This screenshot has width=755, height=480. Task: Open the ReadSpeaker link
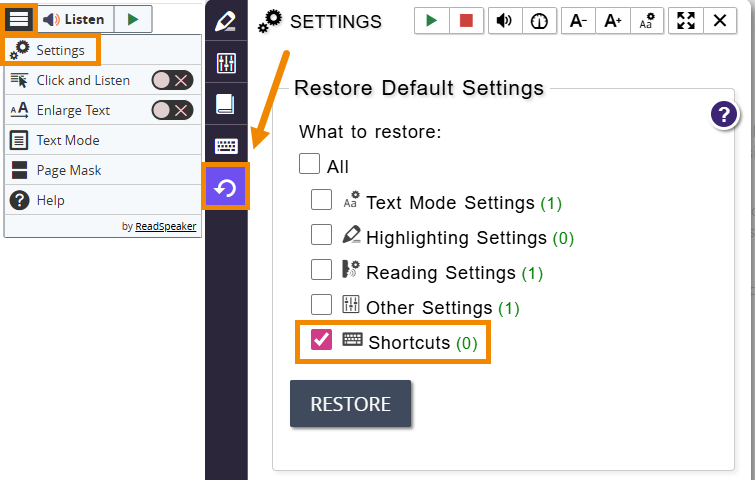tap(166, 226)
